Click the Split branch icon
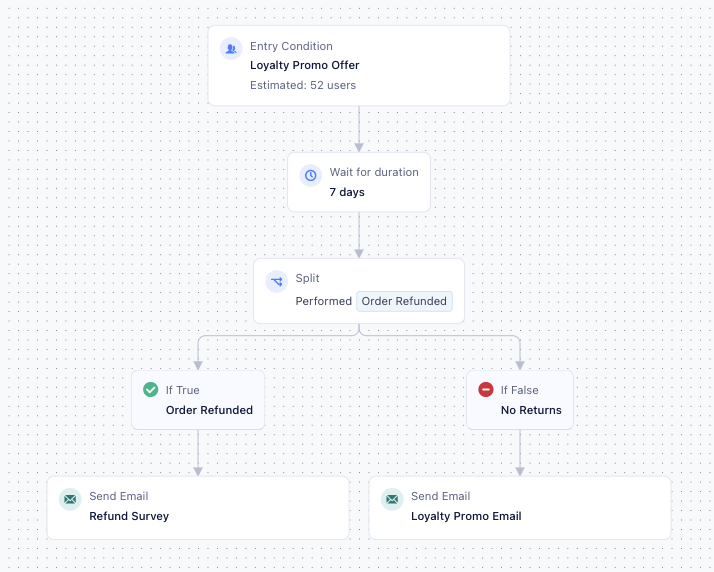 tap(276, 281)
